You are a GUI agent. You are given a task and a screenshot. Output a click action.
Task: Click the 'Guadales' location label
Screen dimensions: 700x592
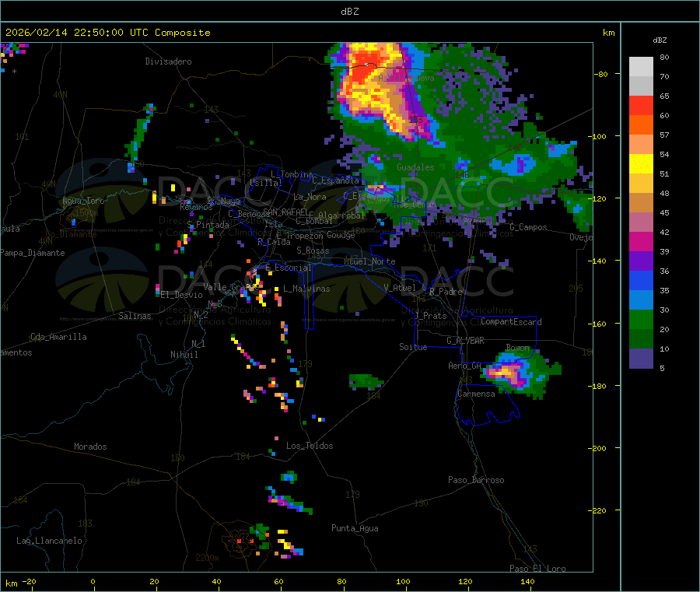[415, 167]
